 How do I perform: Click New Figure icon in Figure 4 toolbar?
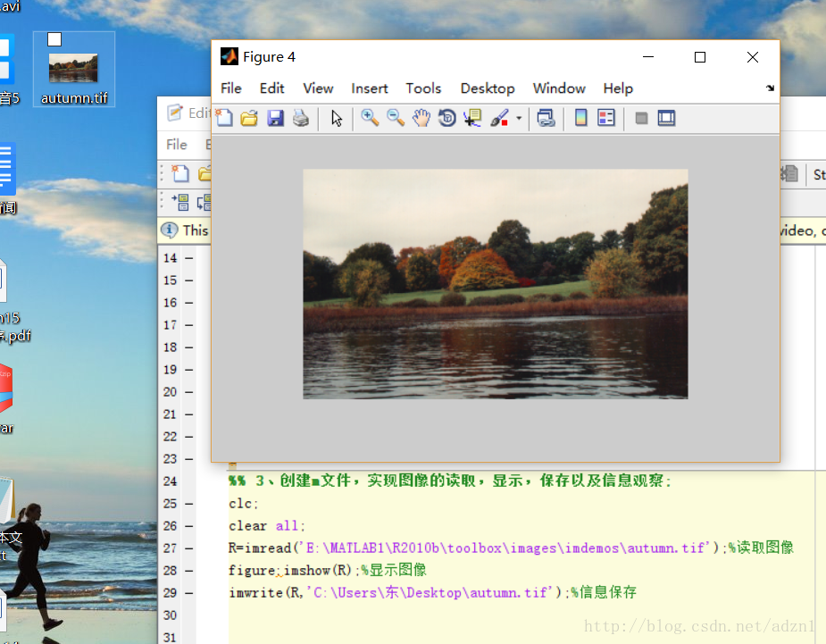point(224,118)
